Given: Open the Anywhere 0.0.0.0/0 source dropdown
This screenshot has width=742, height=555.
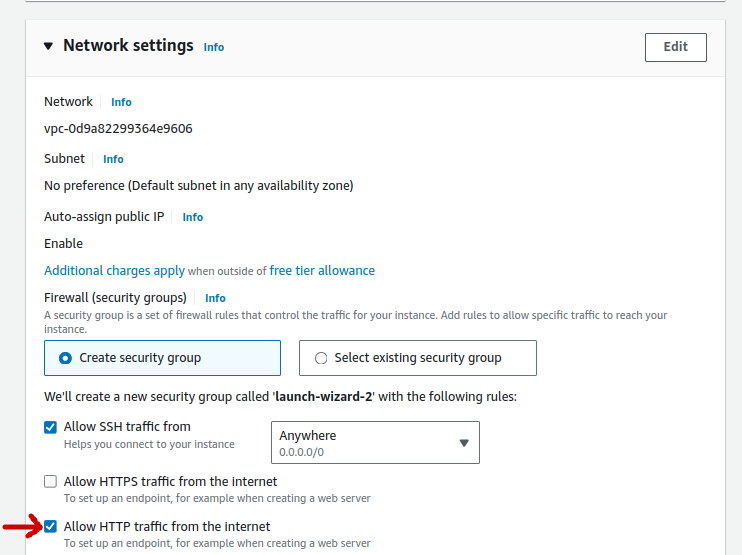Looking at the screenshot, I should click(375, 442).
